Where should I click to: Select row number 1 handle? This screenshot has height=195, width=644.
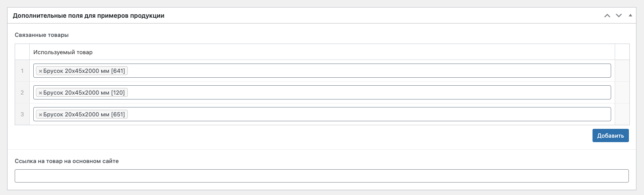pos(22,71)
